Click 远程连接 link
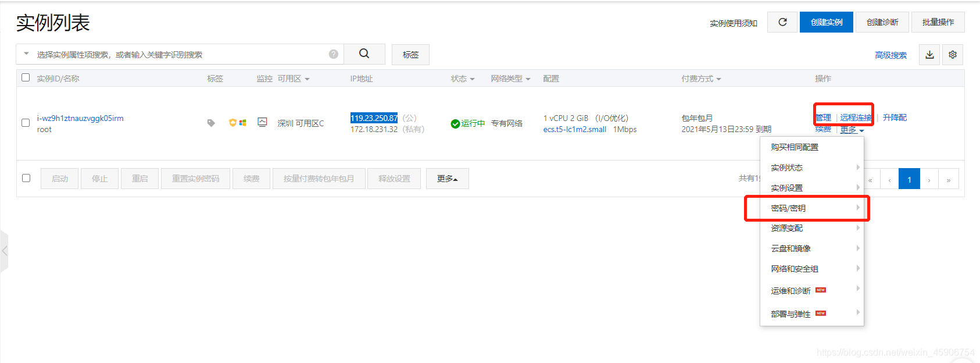The height and width of the screenshot is (363, 980). pyautogui.click(x=856, y=118)
